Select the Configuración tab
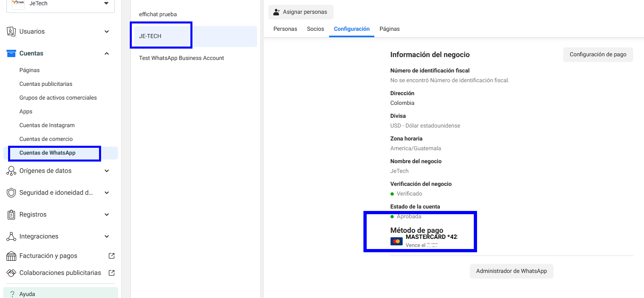The image size is (644, 298). point(352,29)
